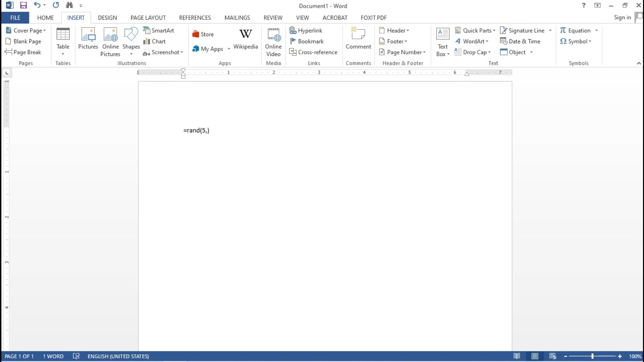Click the Pictures icon in Illustrations
644x362 pixels.
88,39
